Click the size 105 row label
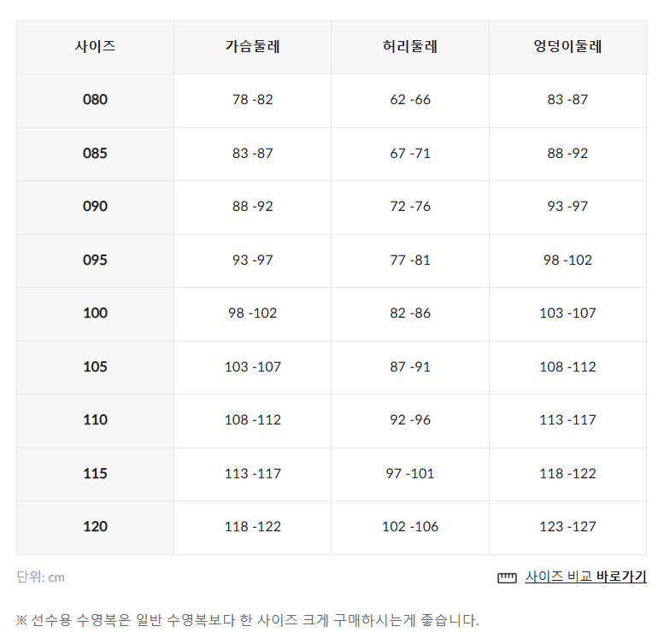 [x=95, y=367]
